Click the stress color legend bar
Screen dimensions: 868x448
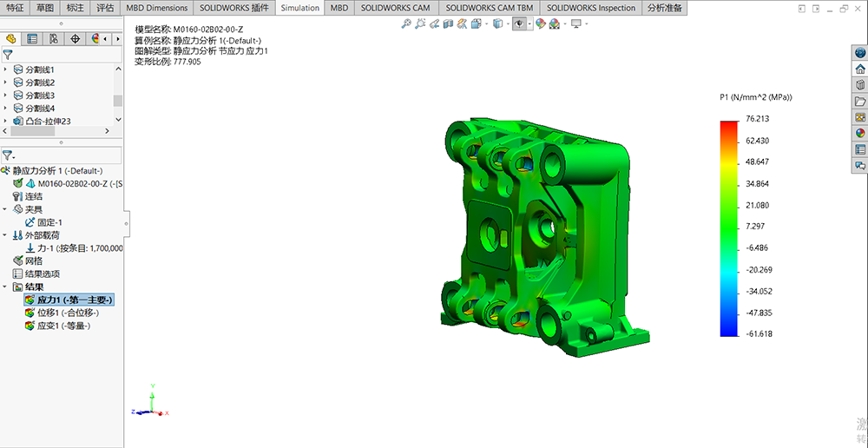[728, 227]
